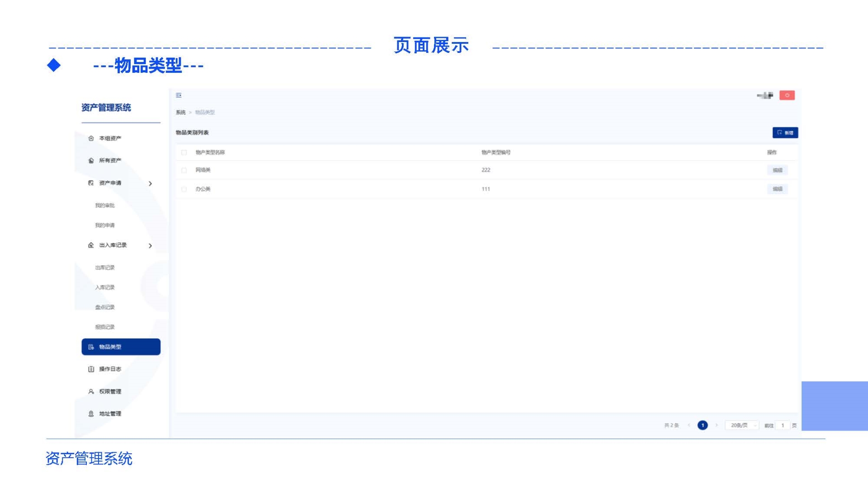The width and height of the screenshot is (868, 488).
Task: Collapse the 出入库记录 submenu chevron
Action: (x=151, y=246)
